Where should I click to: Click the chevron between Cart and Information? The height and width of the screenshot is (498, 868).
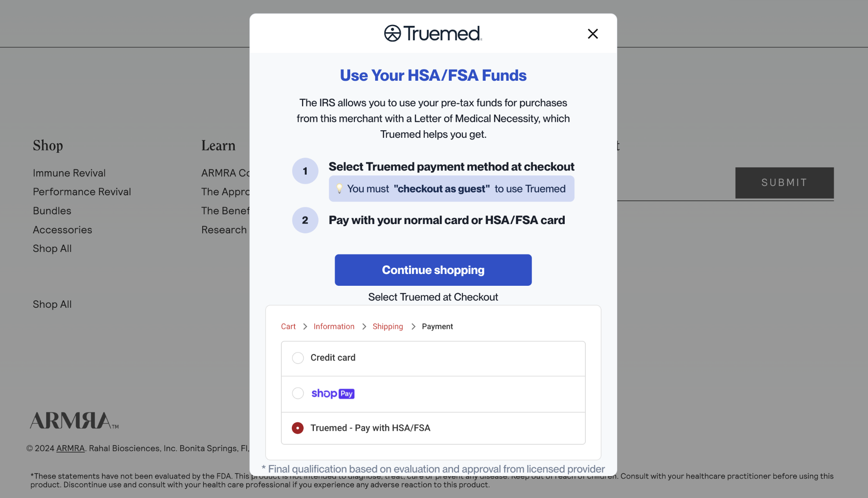305,326
